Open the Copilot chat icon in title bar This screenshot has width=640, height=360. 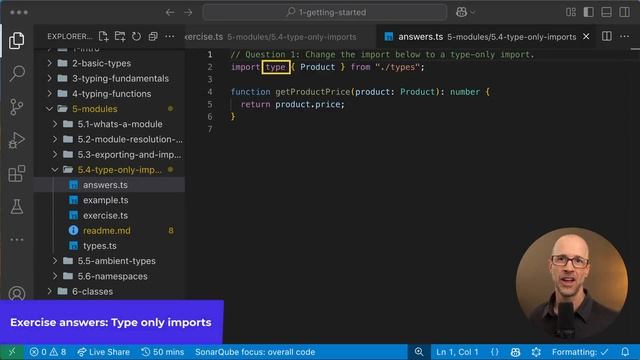pyautogui.click(x=462, y=12)
